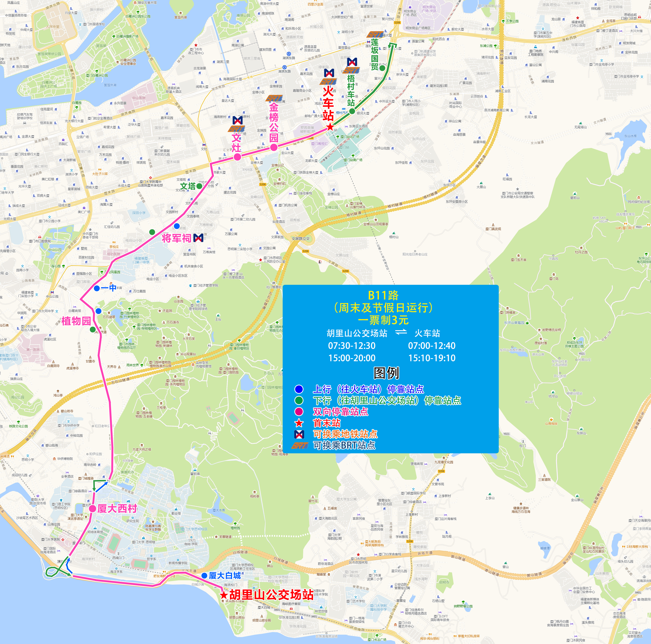Click the metro icon beside 将军祠 label
The width and height of the screenshot is (651, 644).
pos(199,238)
